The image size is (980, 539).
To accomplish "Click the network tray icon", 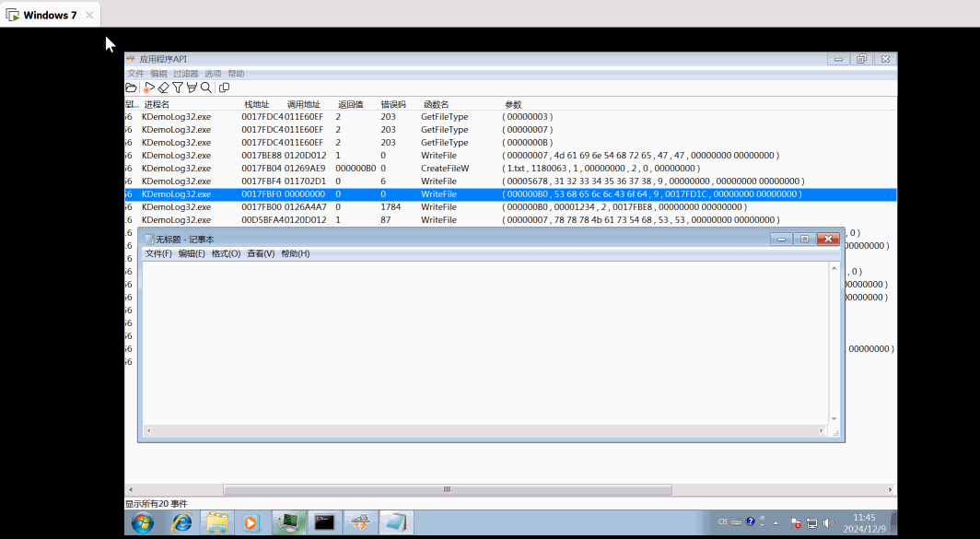I will coord(811,522).
